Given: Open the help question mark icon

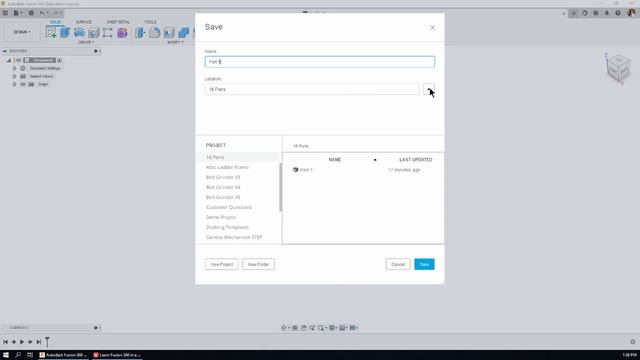Looking at the screenshot, I should click(618, 13).
